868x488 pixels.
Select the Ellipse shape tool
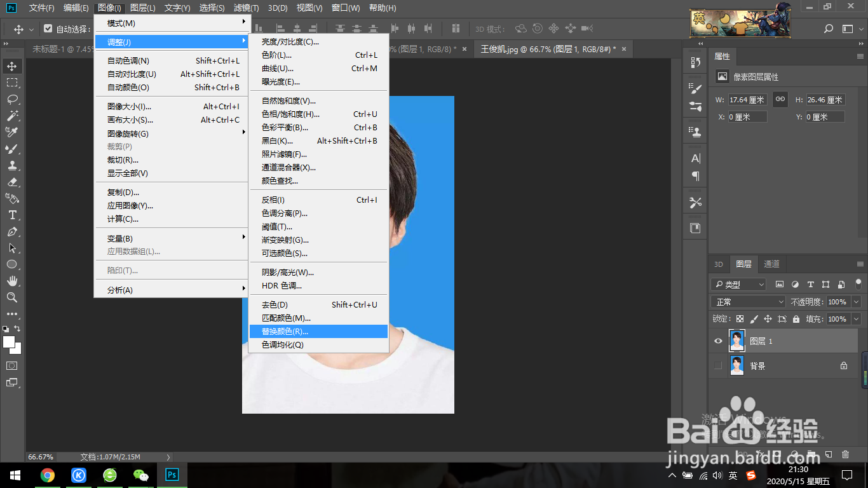tap(12, 264)
